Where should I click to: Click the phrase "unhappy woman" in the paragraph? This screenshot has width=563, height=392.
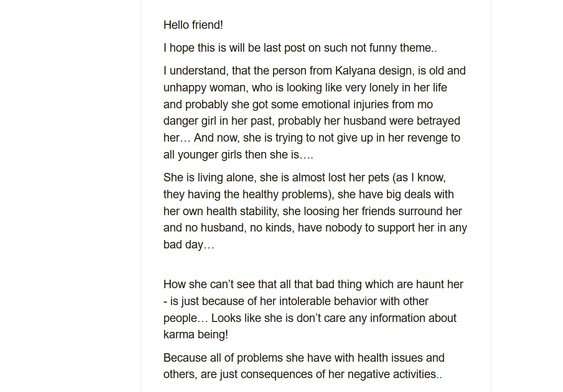point(204,87)
